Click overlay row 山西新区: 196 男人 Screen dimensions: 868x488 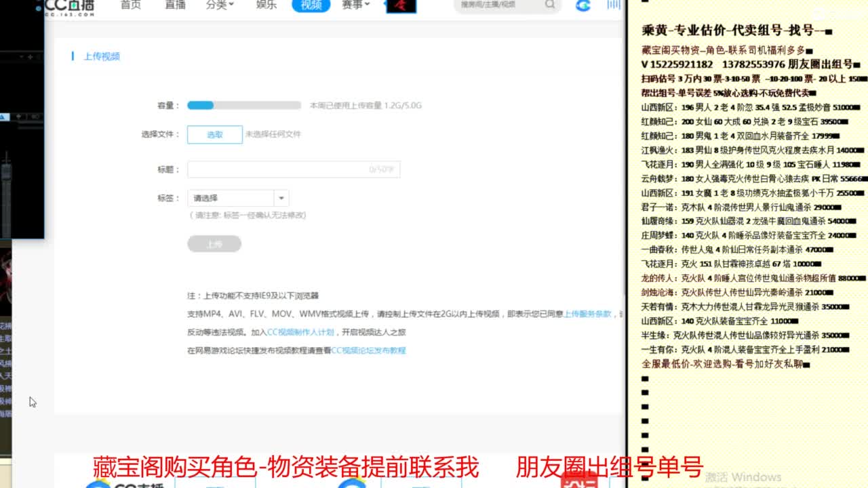(x=751, y=107)
